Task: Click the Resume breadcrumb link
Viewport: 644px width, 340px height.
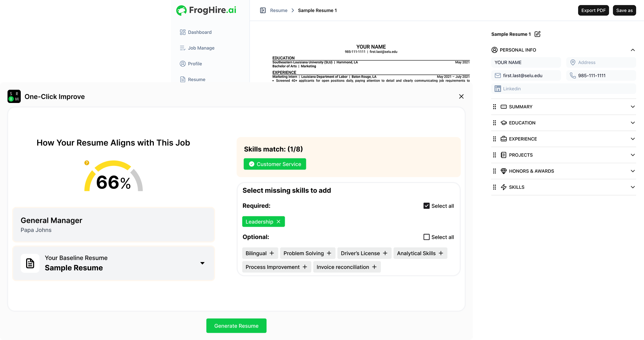Action: pyautogui.click(x=278, y=10)
